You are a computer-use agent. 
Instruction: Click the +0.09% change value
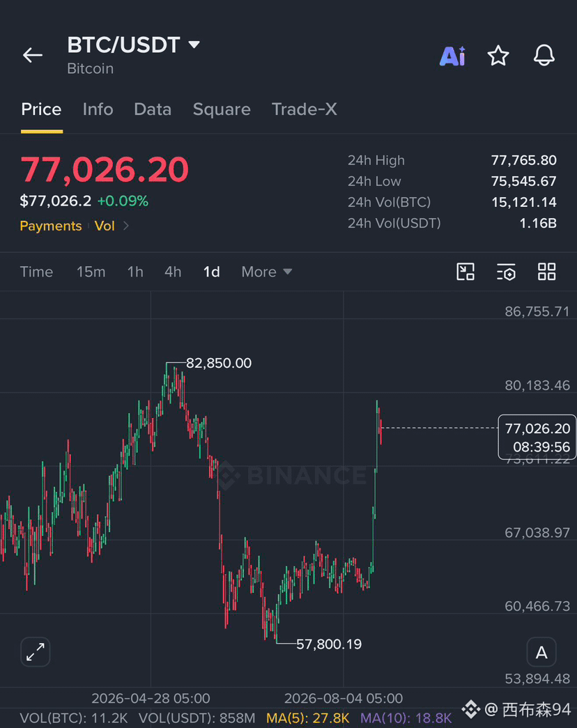123,201
